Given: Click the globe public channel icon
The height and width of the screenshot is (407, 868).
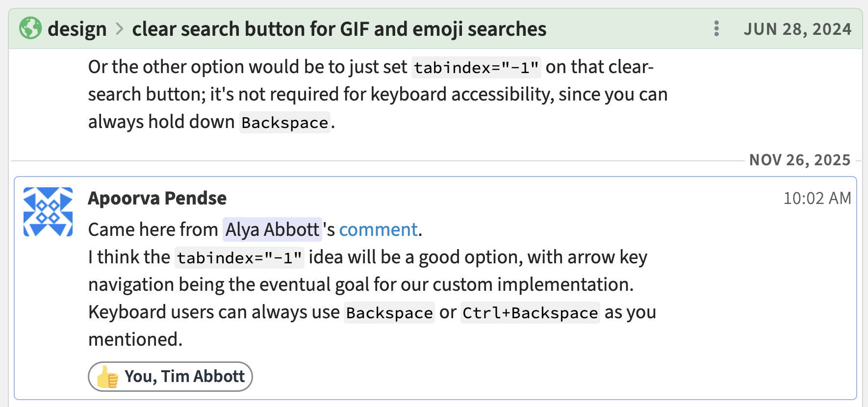Looking at the screenshot, I should point(30,28).
